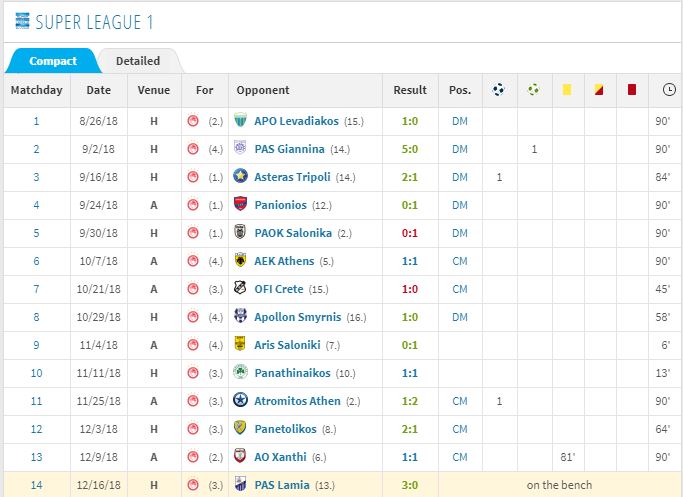
Task: Click the yellow card column header
Action: (x=566, y=90)
